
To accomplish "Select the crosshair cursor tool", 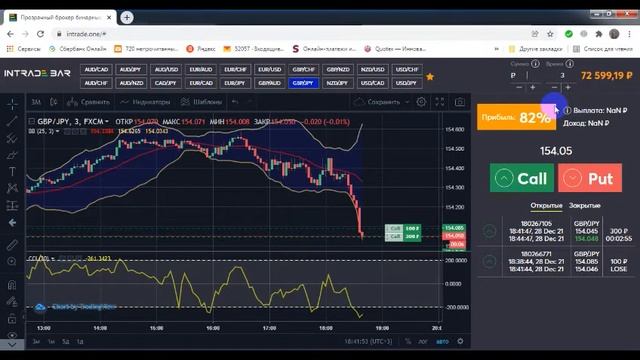I will [12, 104].
